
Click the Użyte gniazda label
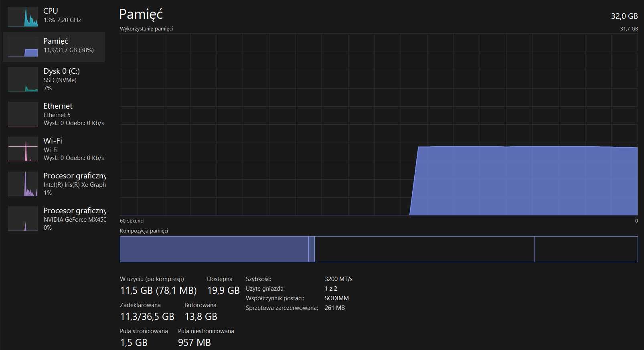point(265,289)
